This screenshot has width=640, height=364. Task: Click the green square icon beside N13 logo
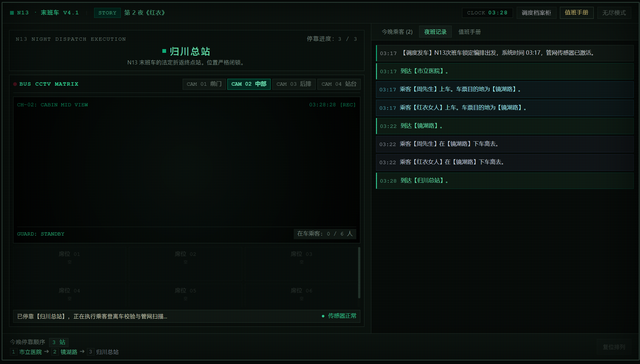12,13
